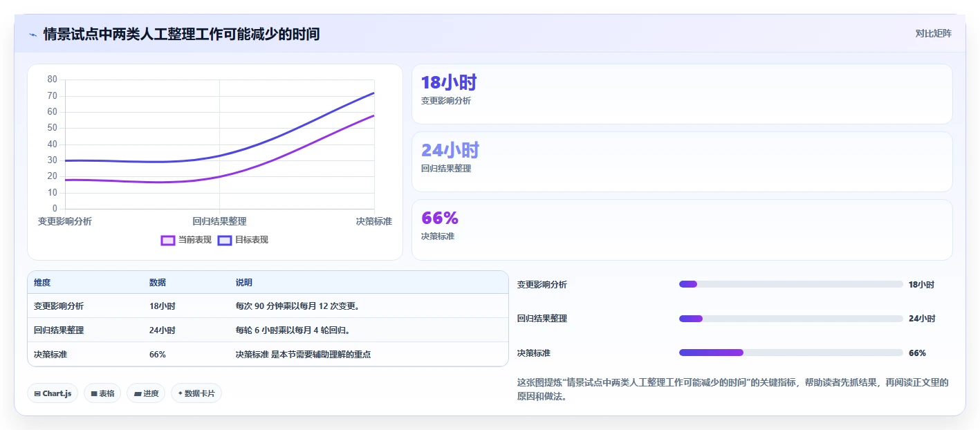This screenshot has width=980, height=430.
Task: Click the lightning icon beside the title
Action: pos(33,34)
